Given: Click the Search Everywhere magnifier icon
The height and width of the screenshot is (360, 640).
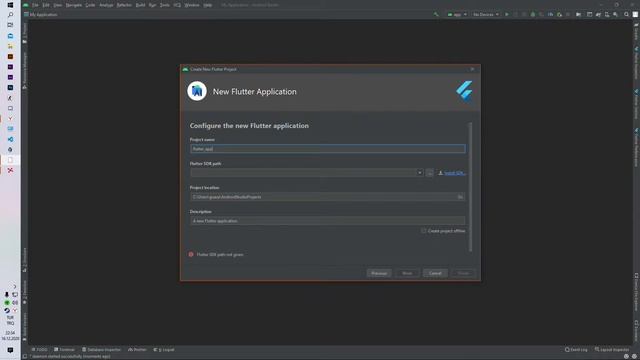Looking at the screenshot, I should click(x=626, y=14).
